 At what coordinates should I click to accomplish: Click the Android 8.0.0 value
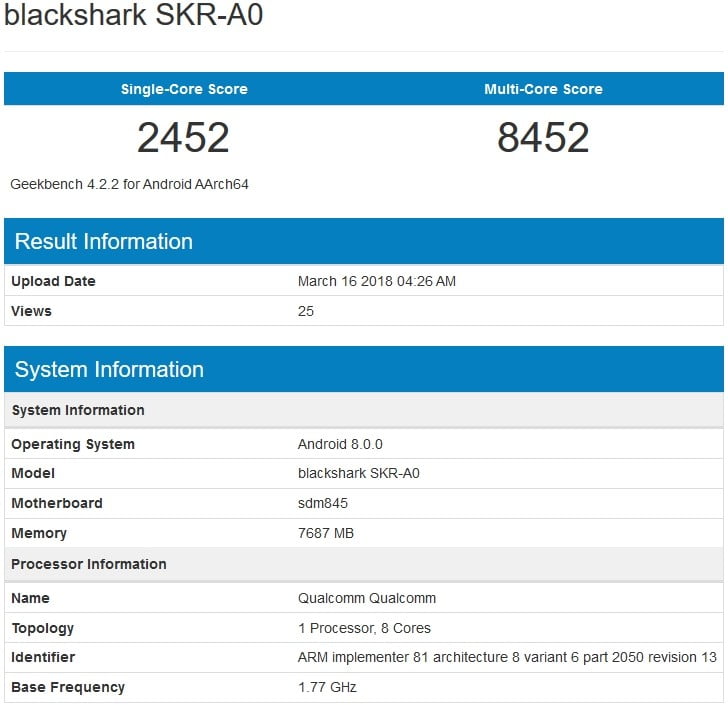[340, 444]
